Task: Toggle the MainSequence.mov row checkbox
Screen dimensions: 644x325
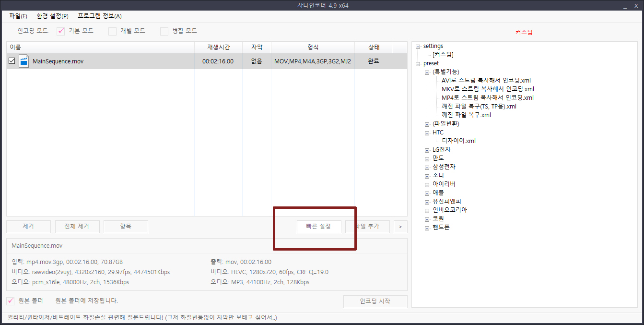Action: pos(12,61)
